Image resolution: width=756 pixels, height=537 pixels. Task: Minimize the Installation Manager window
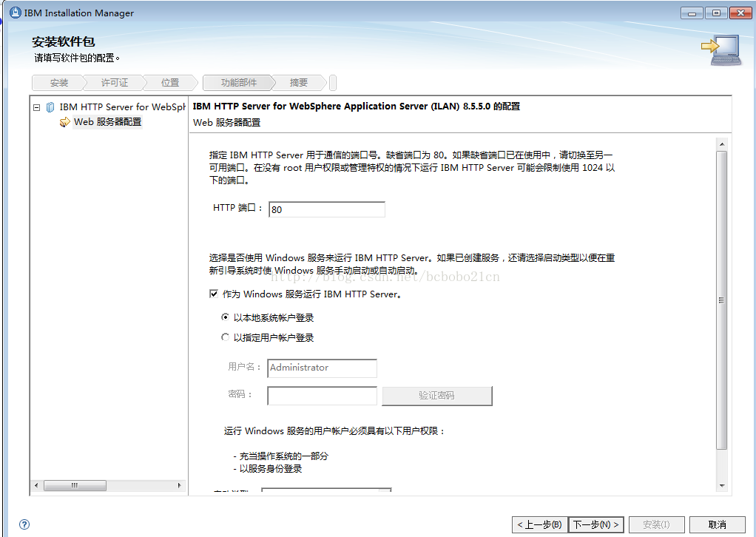[x=692, y=13]
